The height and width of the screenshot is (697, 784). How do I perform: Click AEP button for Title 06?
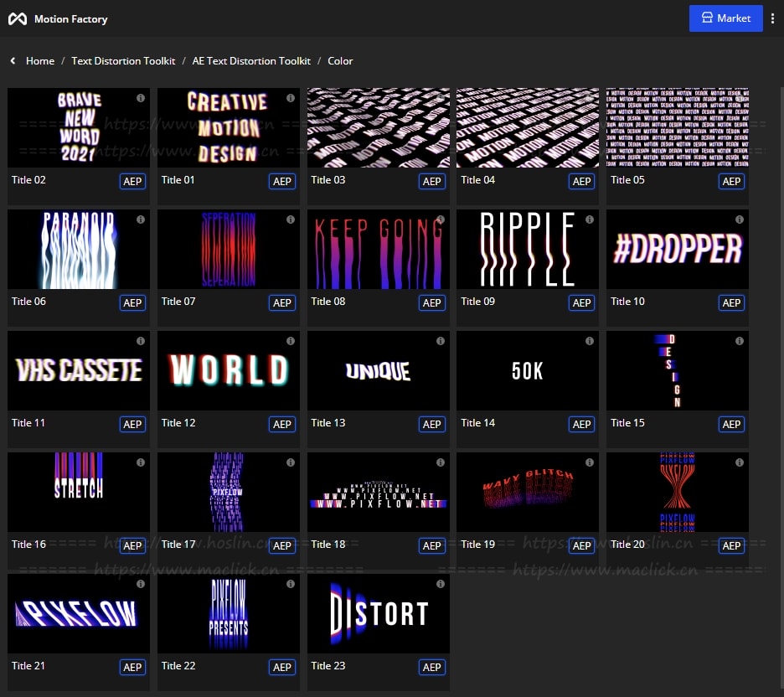(x=132, y=303)
